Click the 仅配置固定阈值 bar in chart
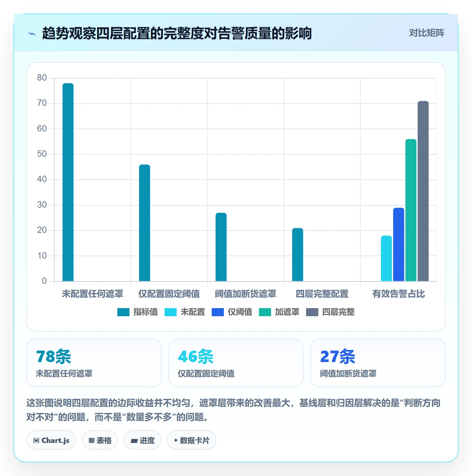This screenshot has width=472, height=476. click(145, 223)
